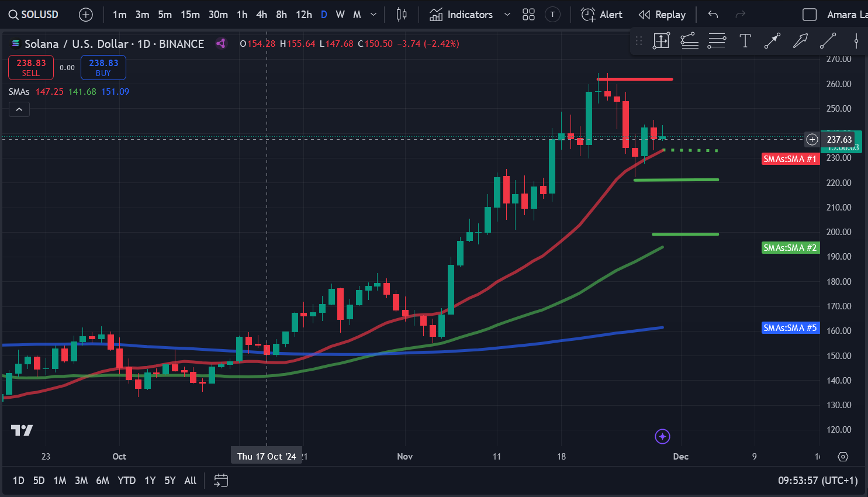Click the SMAs:SMA #1 red price label
The image size is (868, 497).
pos(790,159)
